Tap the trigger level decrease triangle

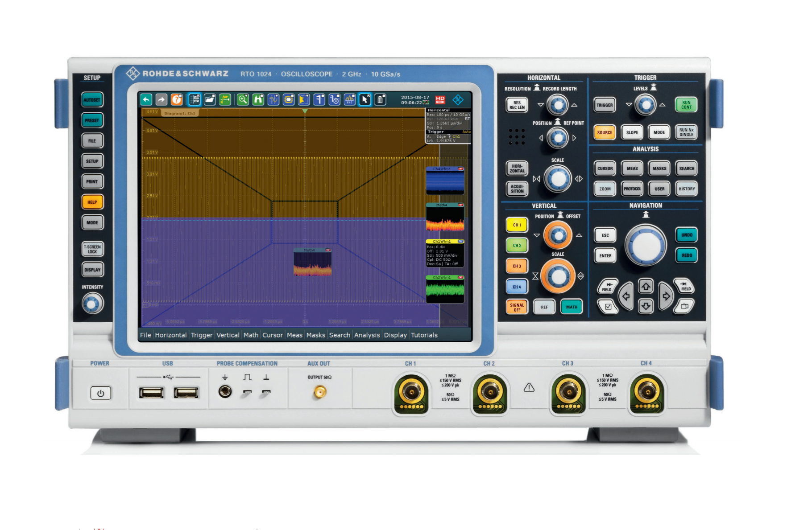click(629, 105)
